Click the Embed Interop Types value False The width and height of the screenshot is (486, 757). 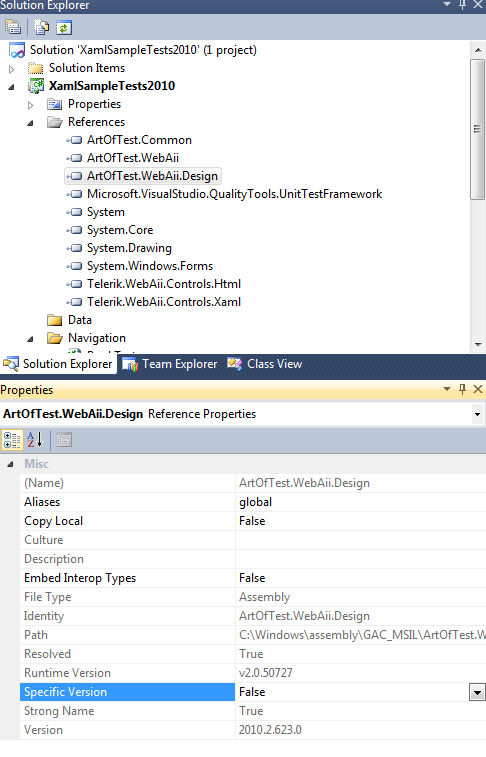point(252,578)
